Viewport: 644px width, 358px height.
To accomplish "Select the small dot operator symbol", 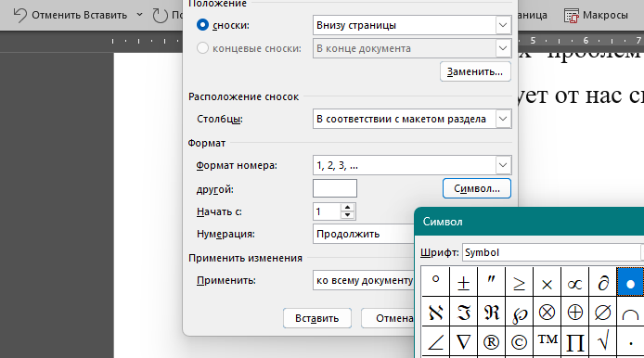I will pos(630,341).
